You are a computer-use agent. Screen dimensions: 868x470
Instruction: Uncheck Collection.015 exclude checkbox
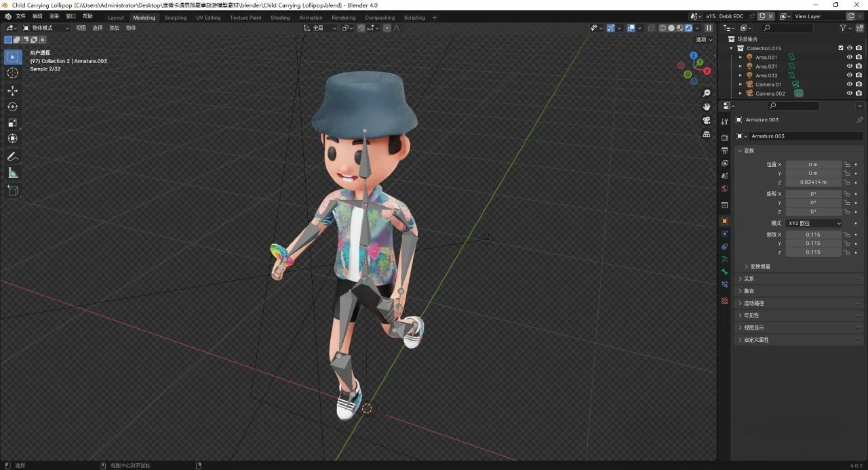pos(841,48)
